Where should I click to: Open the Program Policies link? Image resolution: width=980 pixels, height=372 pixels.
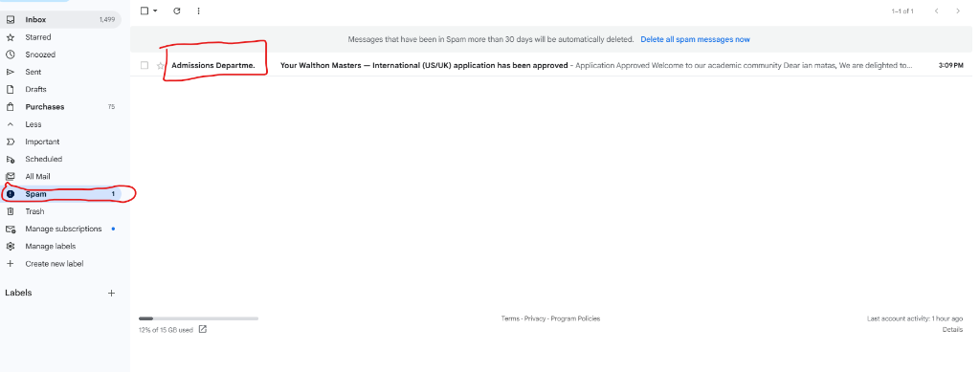click(x=575, y=318)
